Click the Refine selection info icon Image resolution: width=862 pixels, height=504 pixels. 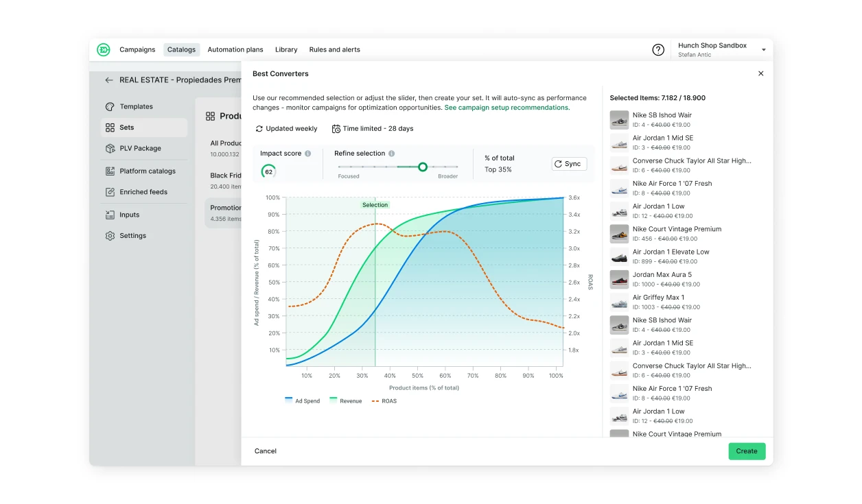[x=391, y=154]
